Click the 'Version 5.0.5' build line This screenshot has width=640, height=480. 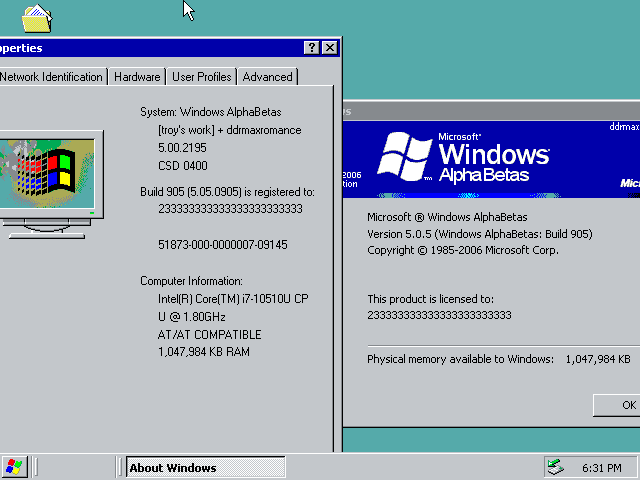click(x=480, y=234)
